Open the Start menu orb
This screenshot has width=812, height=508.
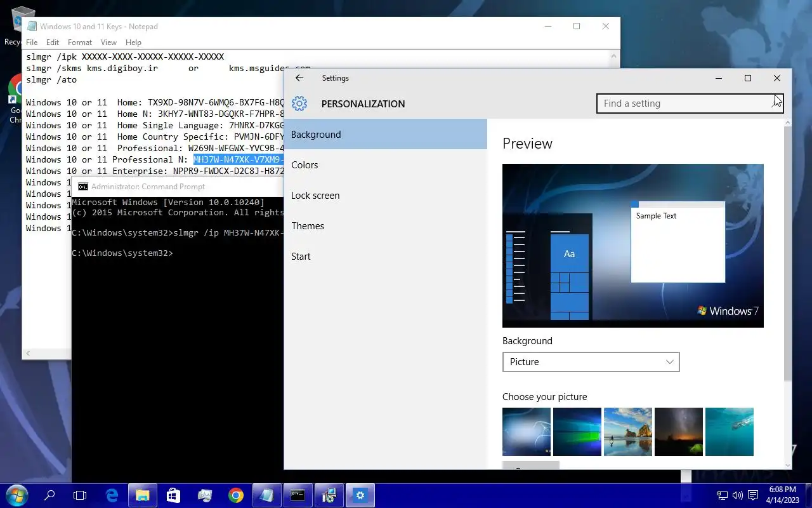tap(16, 495)
